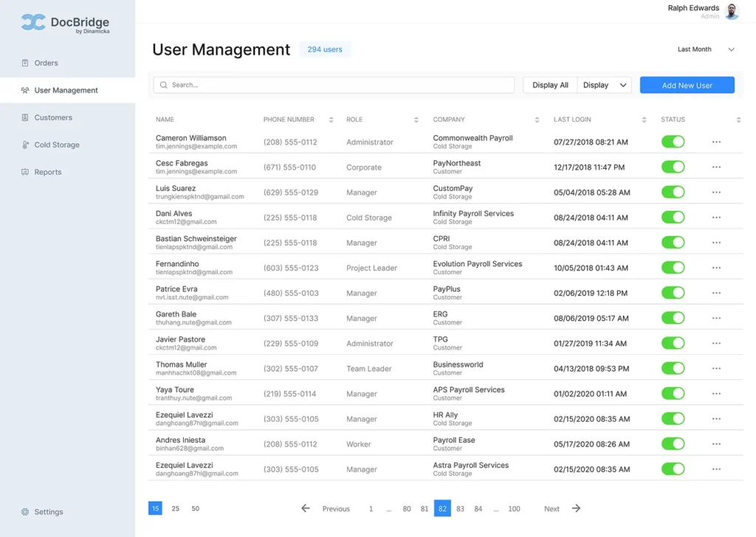
Task: Toggle status for Patrice Evra
Action: [x=673, y=292]
